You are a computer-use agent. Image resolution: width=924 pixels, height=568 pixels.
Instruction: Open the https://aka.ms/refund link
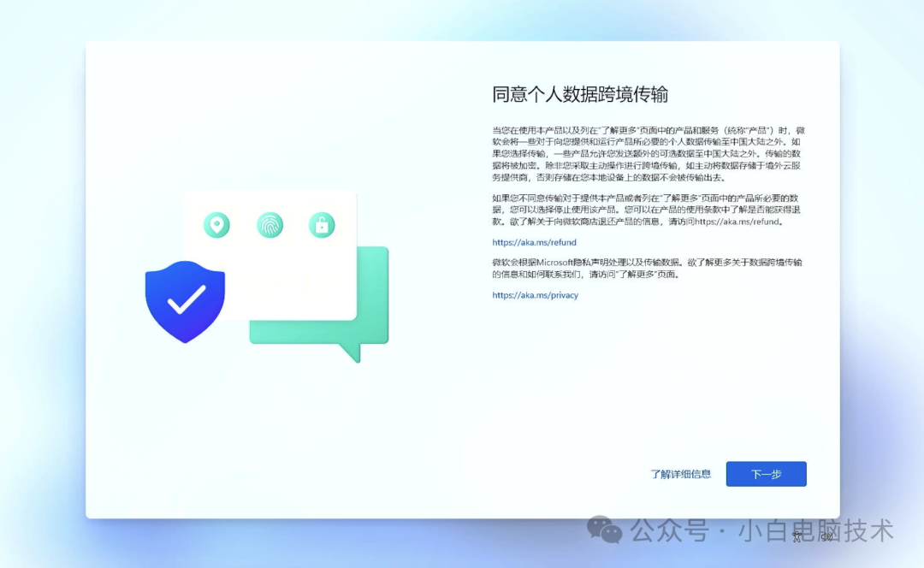click(x=534, y=242)
